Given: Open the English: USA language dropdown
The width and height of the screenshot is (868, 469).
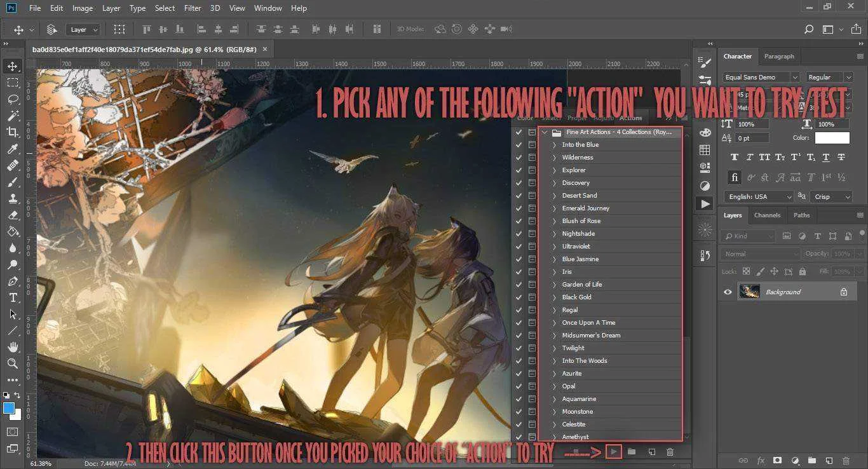Looking at the screenshot, I should [x=759, y=197].
